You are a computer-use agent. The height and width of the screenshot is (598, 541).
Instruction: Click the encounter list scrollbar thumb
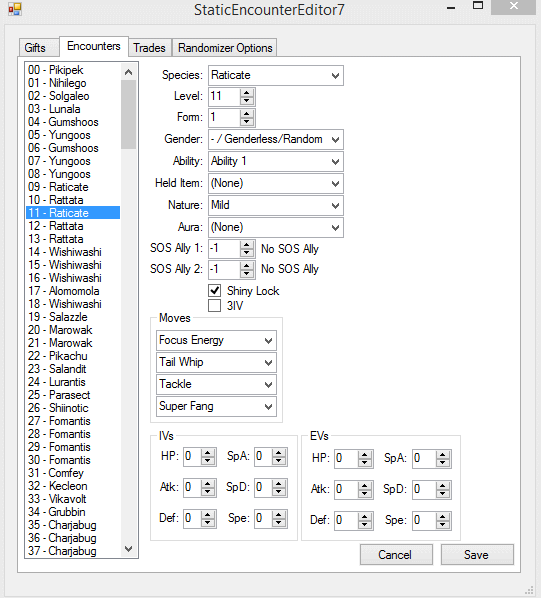pyautogui.click(x=128, y=114)
